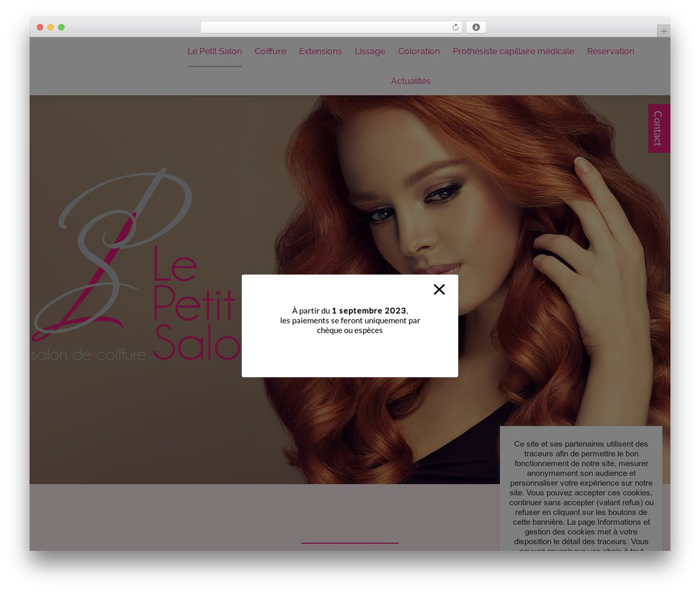Open the Extensions menu item
Viewport: 700px width, 593px height.
pyautogui.click(x=320, y=51)
